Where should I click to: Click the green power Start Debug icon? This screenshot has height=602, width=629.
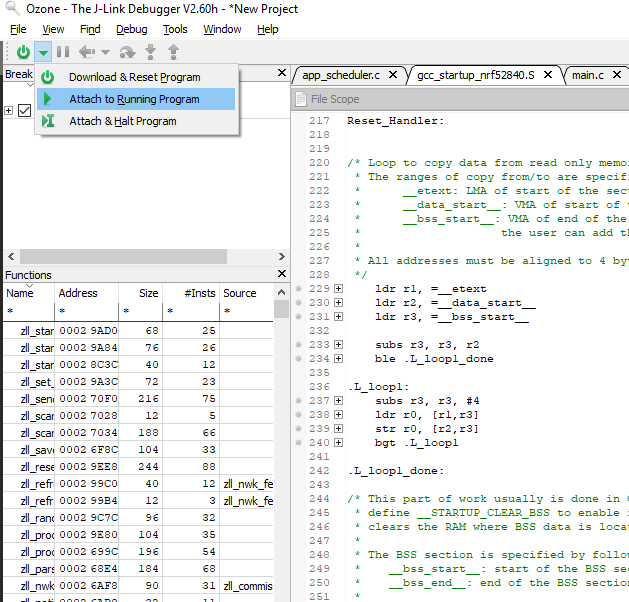23,52
